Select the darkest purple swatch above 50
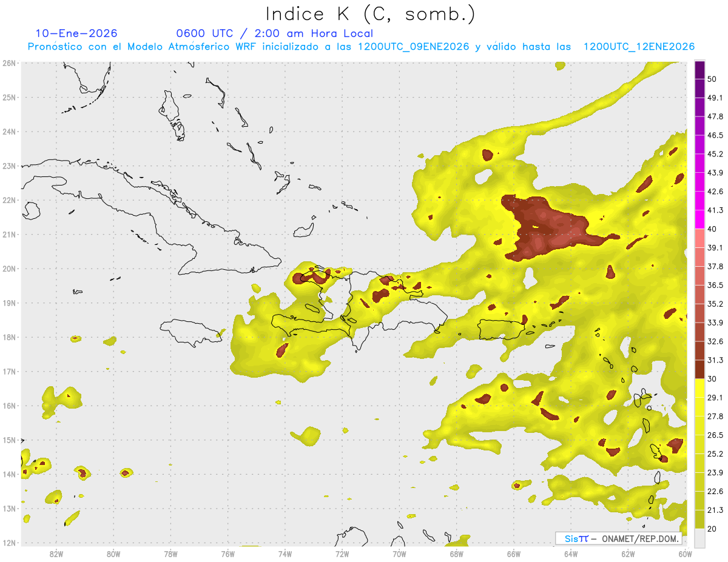Screen dimensions: 728x562 (x=699, y=70)
